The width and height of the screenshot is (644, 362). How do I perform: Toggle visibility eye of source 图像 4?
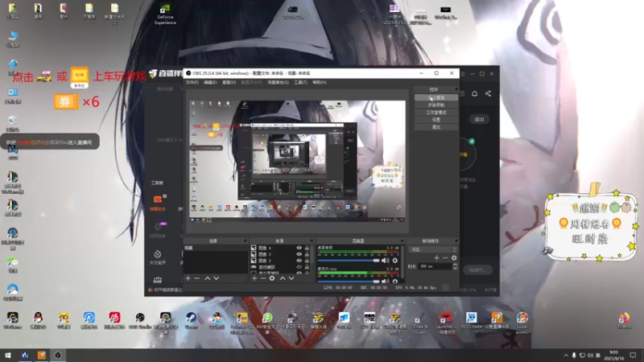click(299, 248)
